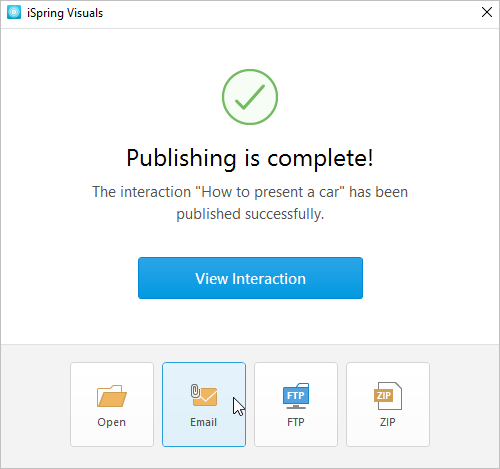Click the "iSpring Visuals" window title text
This screenshot has width=500, height=469.
click(65, 13)
